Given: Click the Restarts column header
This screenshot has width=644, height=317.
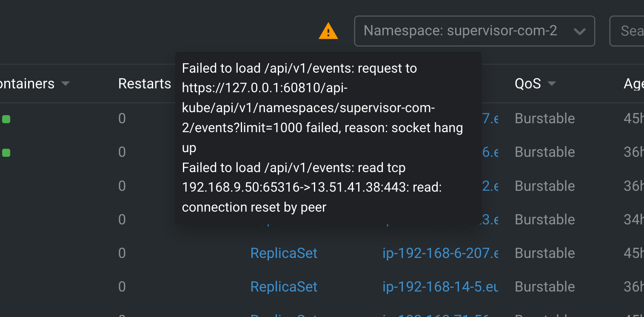Looking at the screenshot, I should (145, 84).
